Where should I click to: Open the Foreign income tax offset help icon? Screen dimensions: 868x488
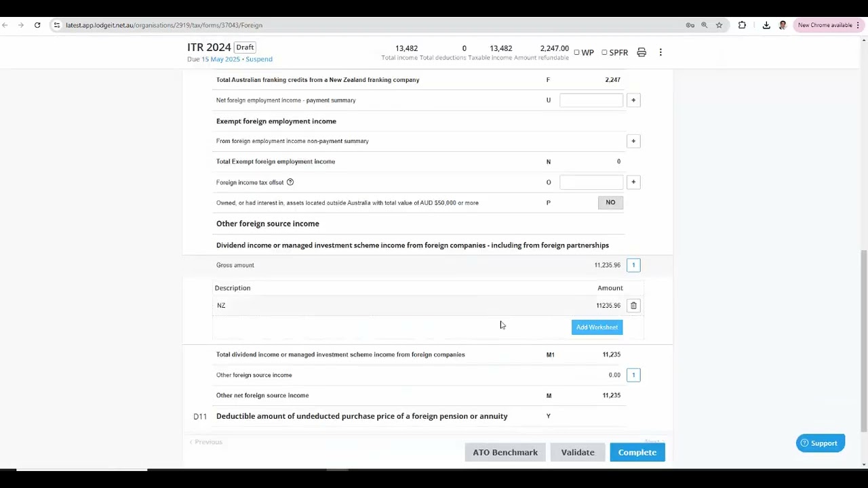point(290,182)
